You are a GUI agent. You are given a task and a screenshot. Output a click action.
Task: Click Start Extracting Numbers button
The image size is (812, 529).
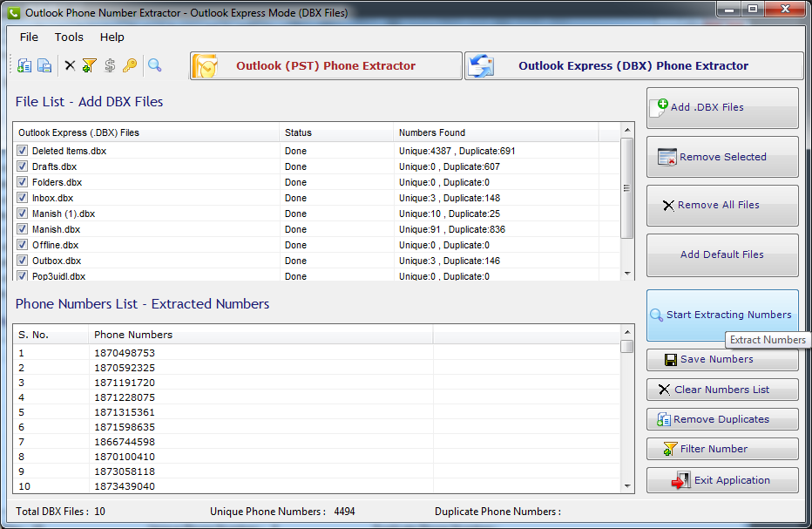722,315
